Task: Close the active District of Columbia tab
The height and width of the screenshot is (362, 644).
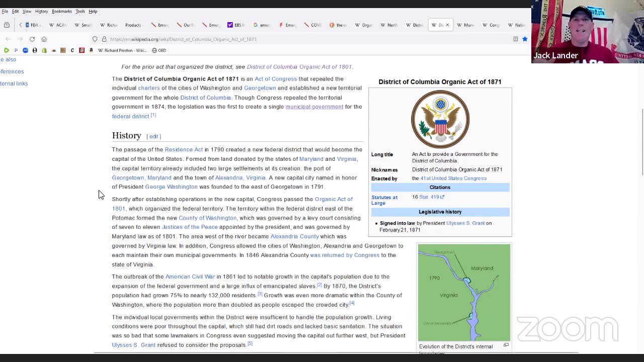Action: point(447,25)
